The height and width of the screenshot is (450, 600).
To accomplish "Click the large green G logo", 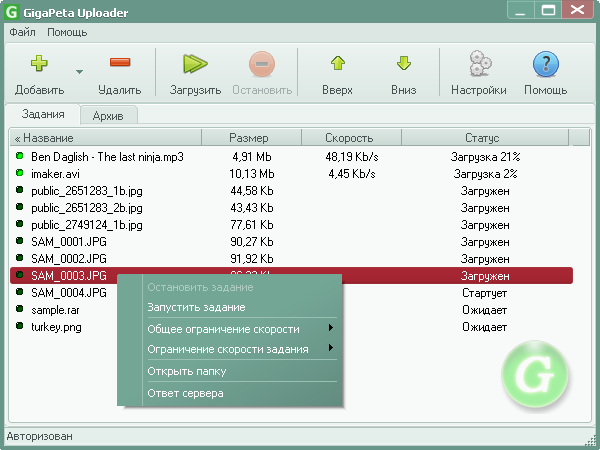I will coord(533,375).
